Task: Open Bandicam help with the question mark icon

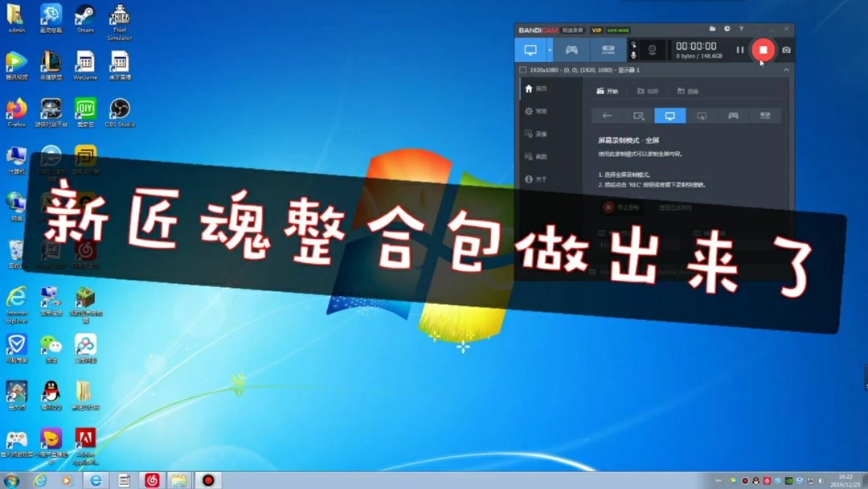Action: 741,27
